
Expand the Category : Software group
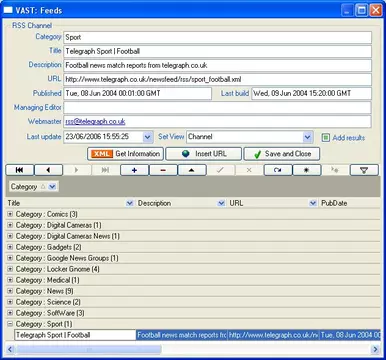point(10,313)
